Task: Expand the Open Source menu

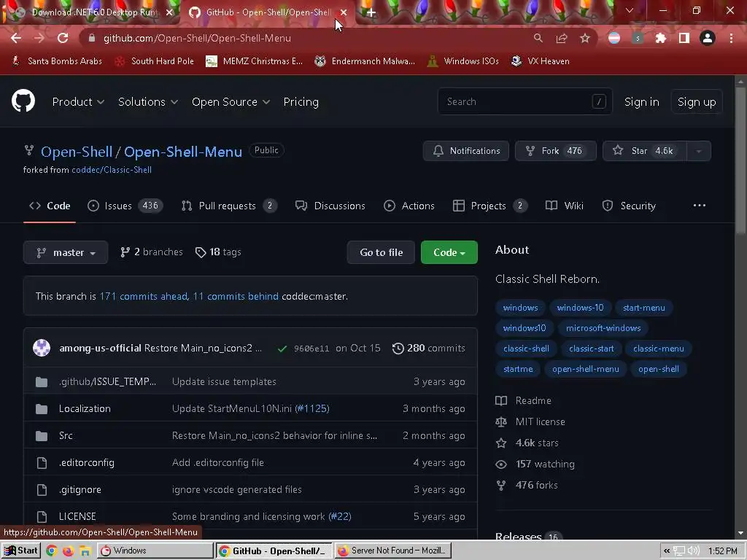Action: [231, 102]
